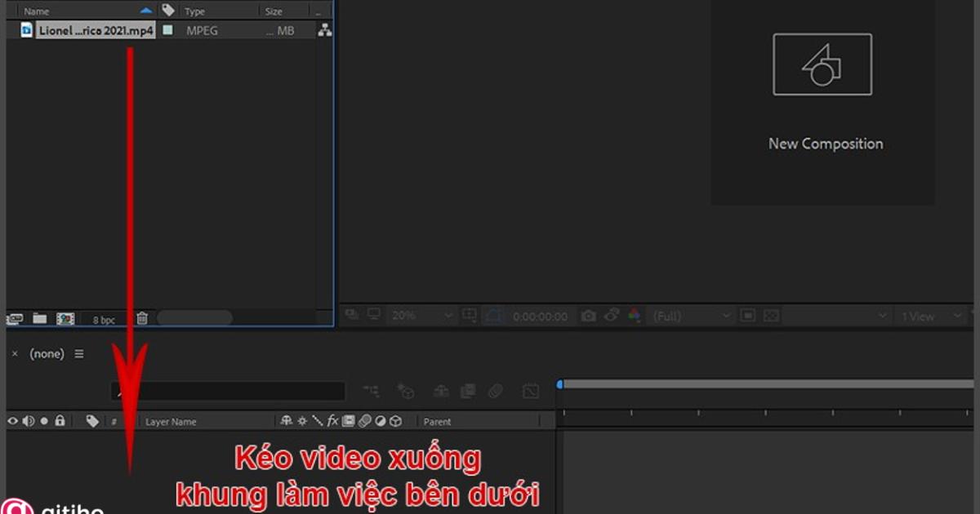The width and height of the screenshot is (980, 514).
Task: Open the timeline panel hamburger menu
Action: 79,353
